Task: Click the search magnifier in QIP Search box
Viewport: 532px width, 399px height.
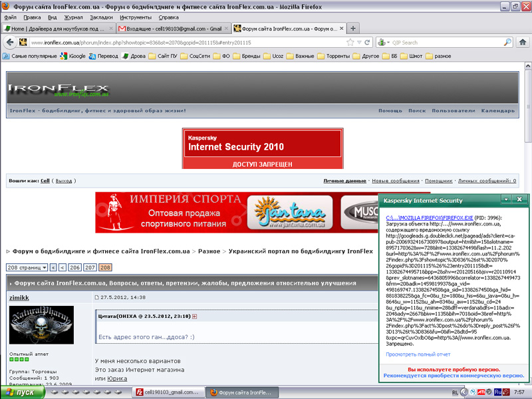Action: click(x=507, y=42)
